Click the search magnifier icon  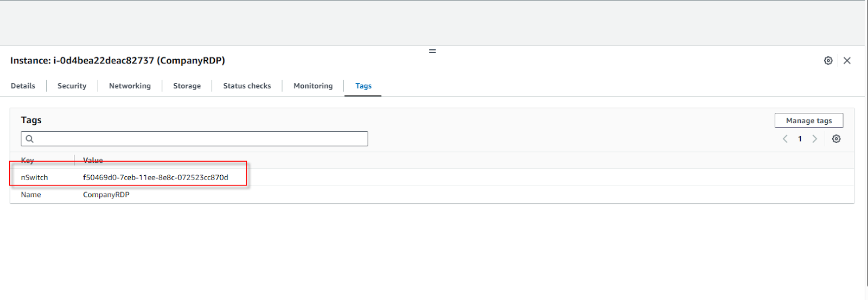tap(30, 139)
